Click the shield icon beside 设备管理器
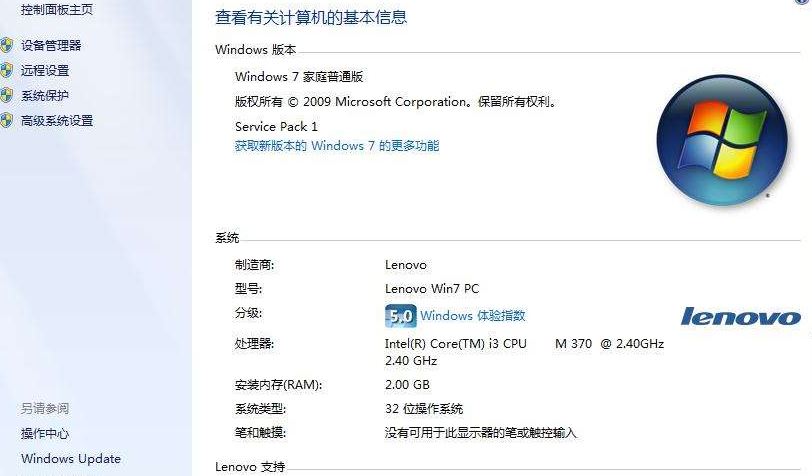Screen dimensions: 812x476 coord(6,45)
